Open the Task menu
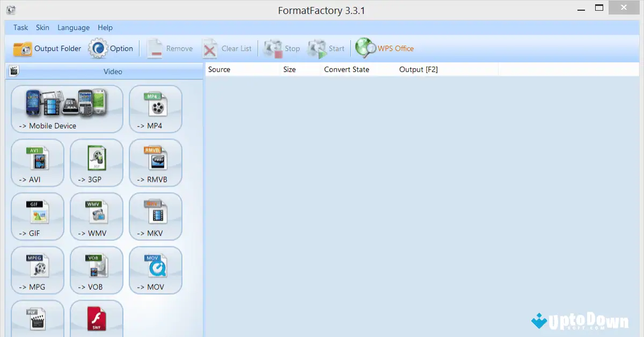The width and height of the screenshot is (644, 337). point(20,27)
